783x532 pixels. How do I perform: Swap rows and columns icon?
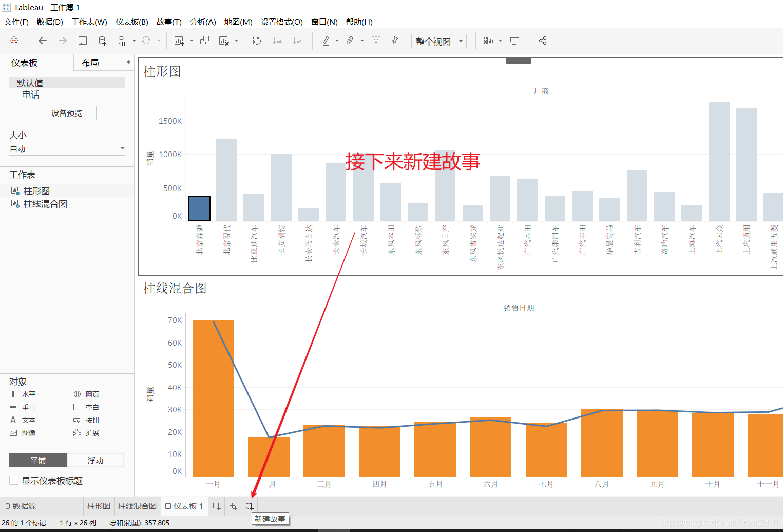(x=257, y=41)
